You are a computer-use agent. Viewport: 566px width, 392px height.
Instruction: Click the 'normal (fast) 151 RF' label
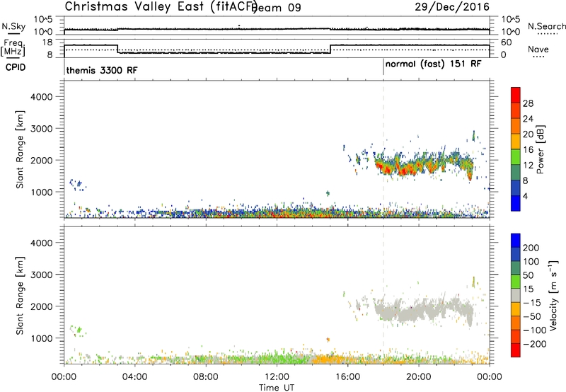433,64
